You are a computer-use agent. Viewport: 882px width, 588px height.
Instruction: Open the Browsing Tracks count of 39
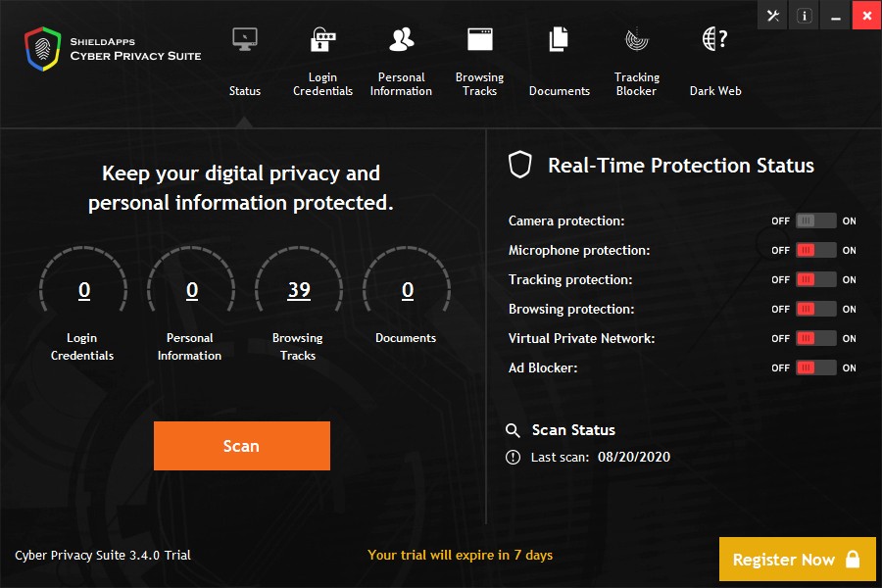click(299, 291)
